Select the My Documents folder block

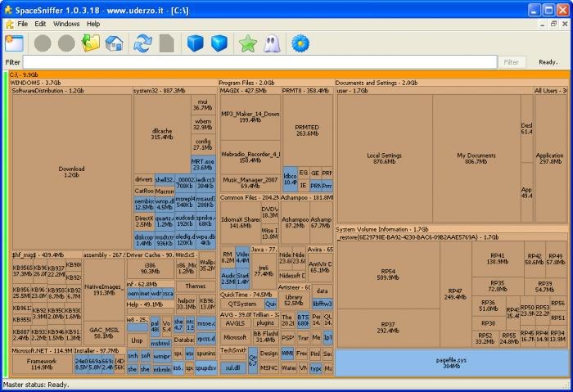click(476, 158)
